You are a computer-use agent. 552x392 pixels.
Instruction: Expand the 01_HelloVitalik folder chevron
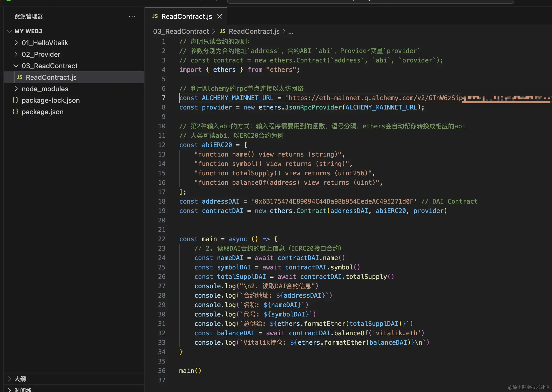[16, 43]
